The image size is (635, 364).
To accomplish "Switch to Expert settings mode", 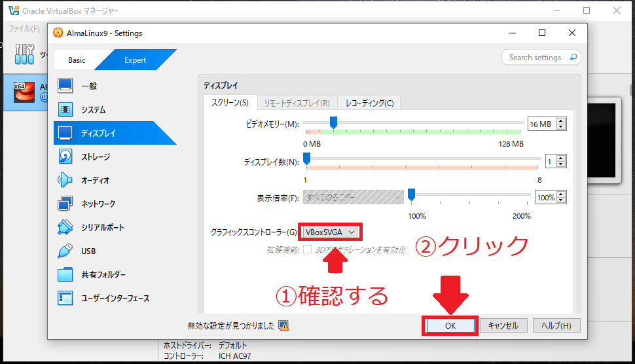I will (136, 60).
